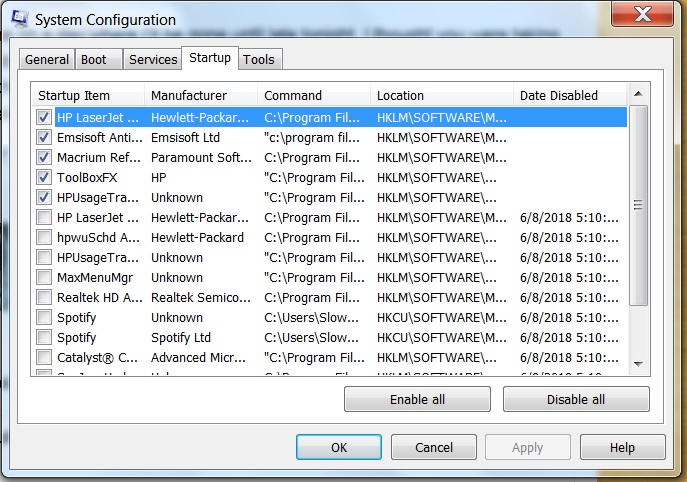Click the MaxMenuMgr item name
Screen dimensions: 687x482
click(95, 277)
